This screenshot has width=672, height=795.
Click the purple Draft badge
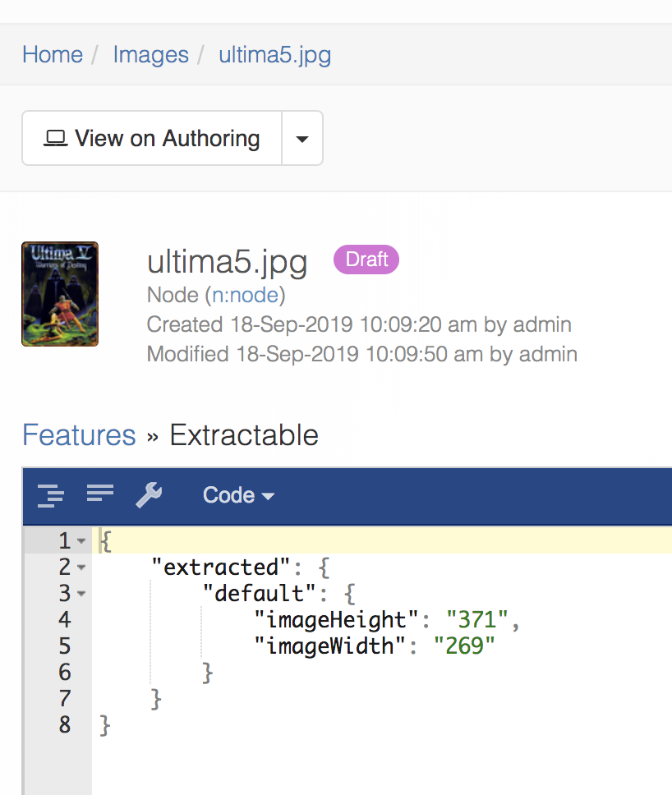pos(366,260)
